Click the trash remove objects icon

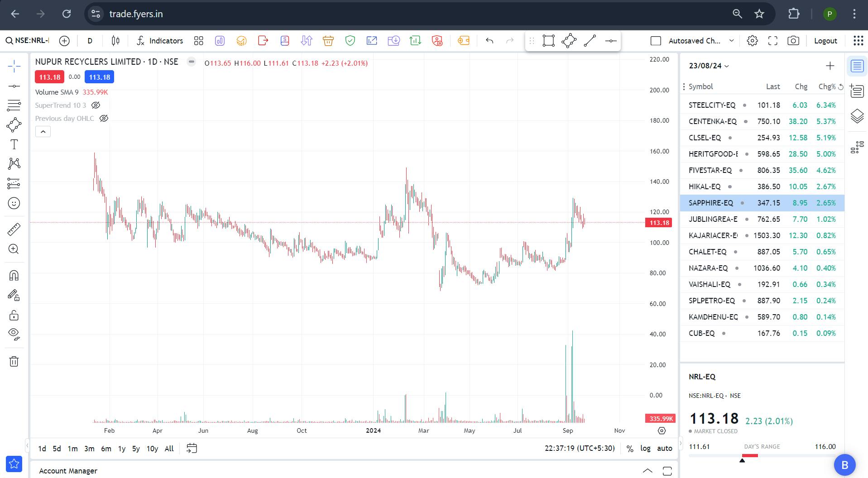pyautogui.click(x=14, y=361)
